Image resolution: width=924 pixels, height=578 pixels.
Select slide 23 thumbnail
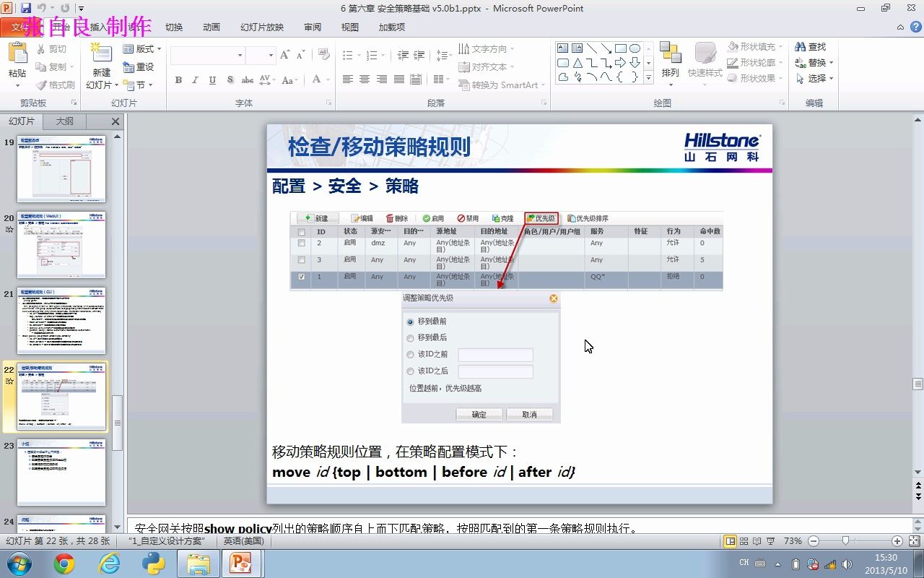61,473
